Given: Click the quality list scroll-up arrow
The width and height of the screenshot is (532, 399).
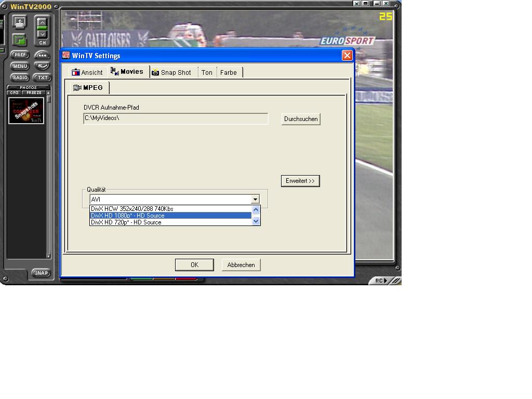Looking at the screenshot, I should tap(256, 209).
